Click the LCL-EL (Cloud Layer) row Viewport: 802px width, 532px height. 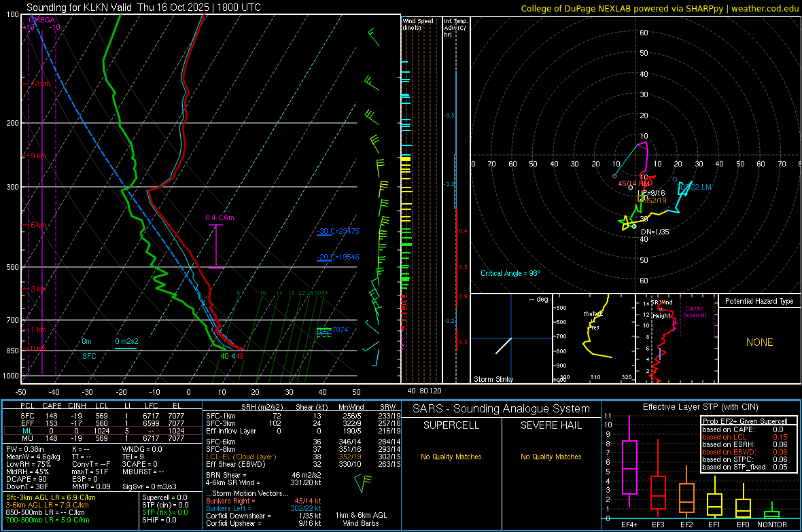[302, 457]
